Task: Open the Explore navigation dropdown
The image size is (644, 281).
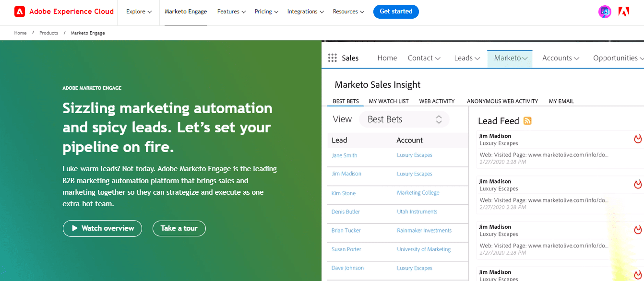Action: coord(138,11)
